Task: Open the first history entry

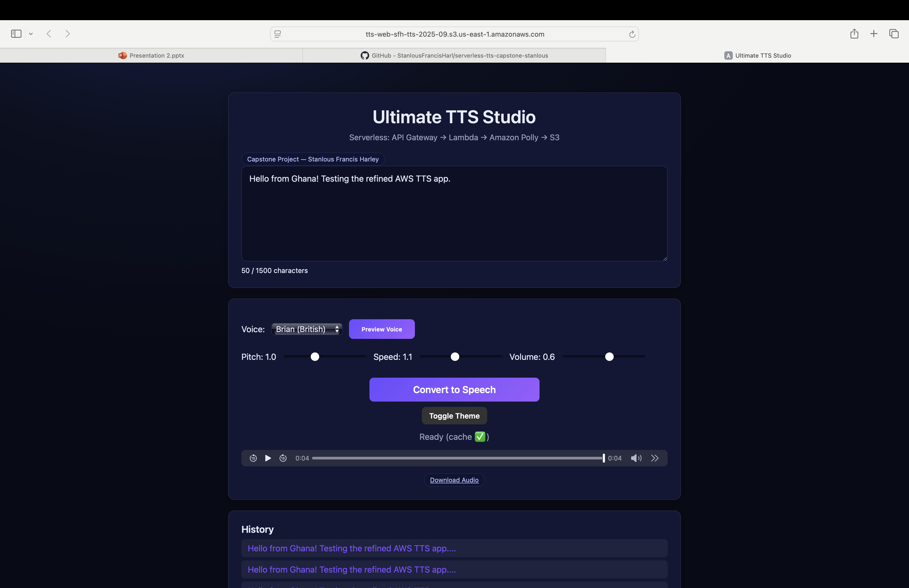Action: coord(454,548)
